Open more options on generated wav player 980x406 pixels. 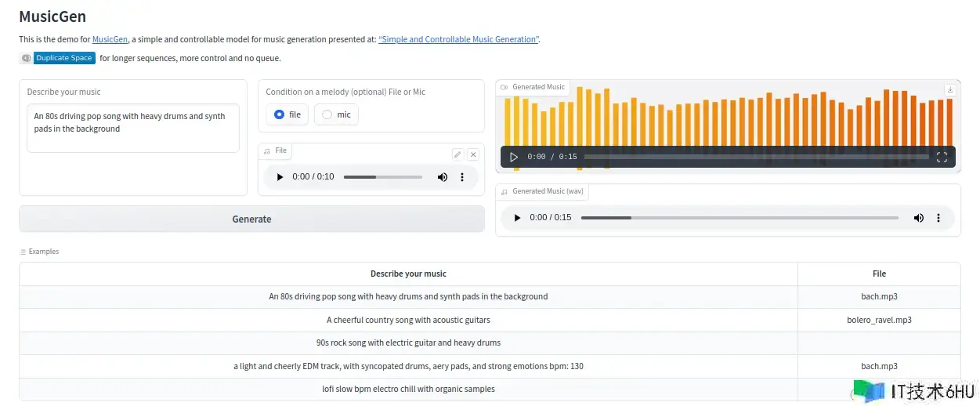pos(938,218)
